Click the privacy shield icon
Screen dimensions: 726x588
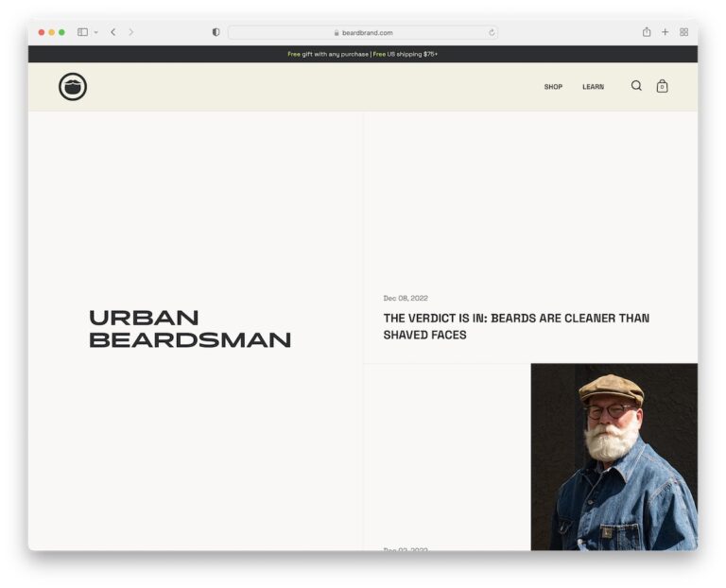click(x=216, y=32)
